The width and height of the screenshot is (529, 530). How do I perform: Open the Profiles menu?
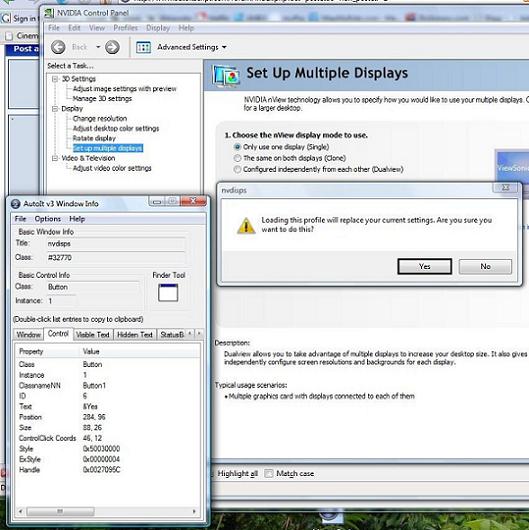125,28
